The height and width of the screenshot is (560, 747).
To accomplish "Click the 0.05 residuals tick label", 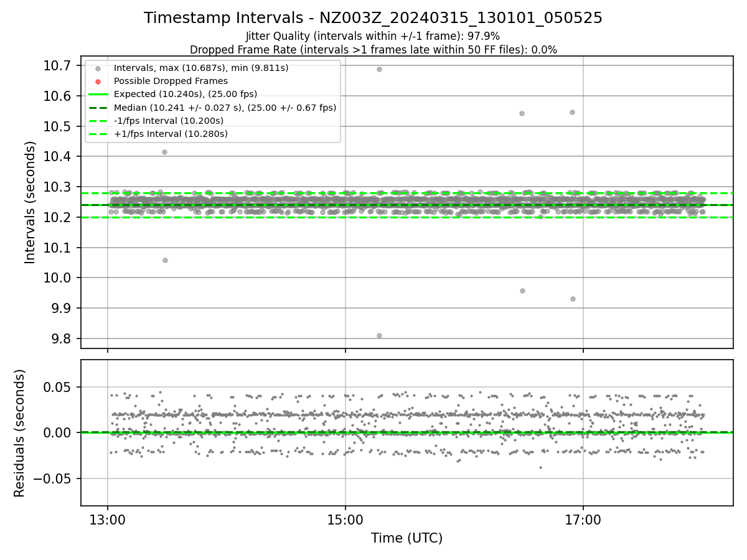I will pyautogui.click(x=57, y=388).
